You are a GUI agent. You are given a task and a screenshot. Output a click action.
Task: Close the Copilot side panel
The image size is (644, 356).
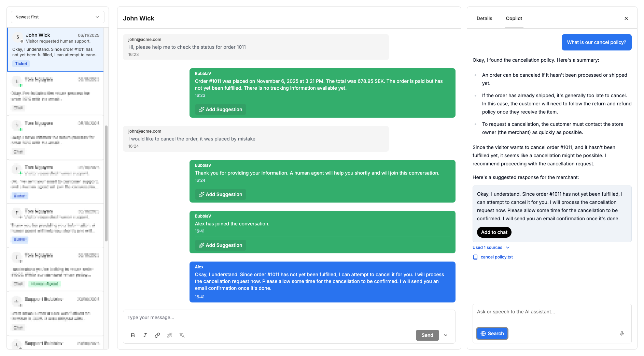(626, 18)
